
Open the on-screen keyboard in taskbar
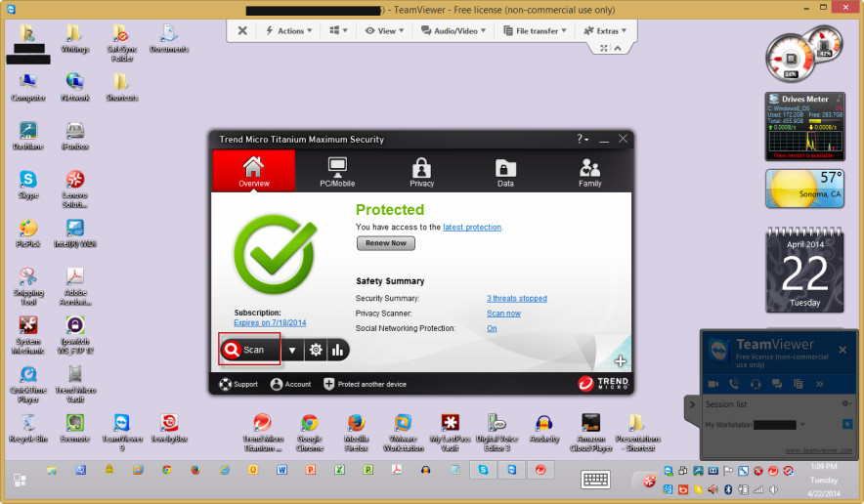point(596,480)
